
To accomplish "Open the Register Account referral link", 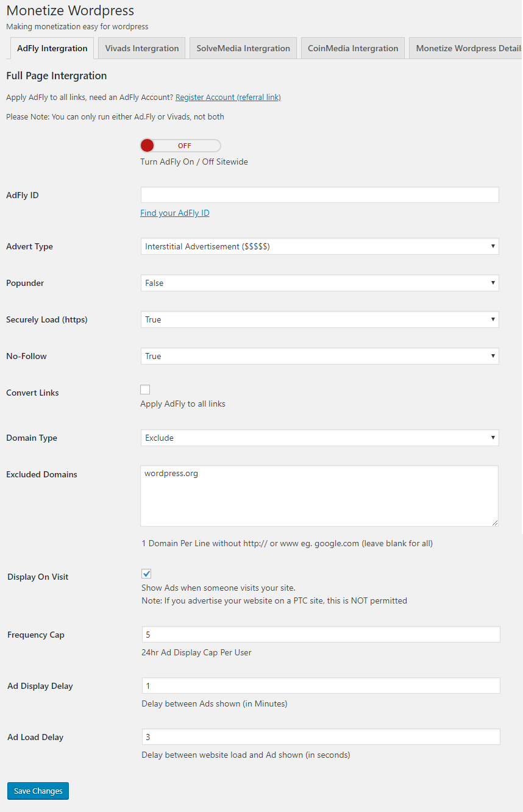I will click(x=228, y=97).
